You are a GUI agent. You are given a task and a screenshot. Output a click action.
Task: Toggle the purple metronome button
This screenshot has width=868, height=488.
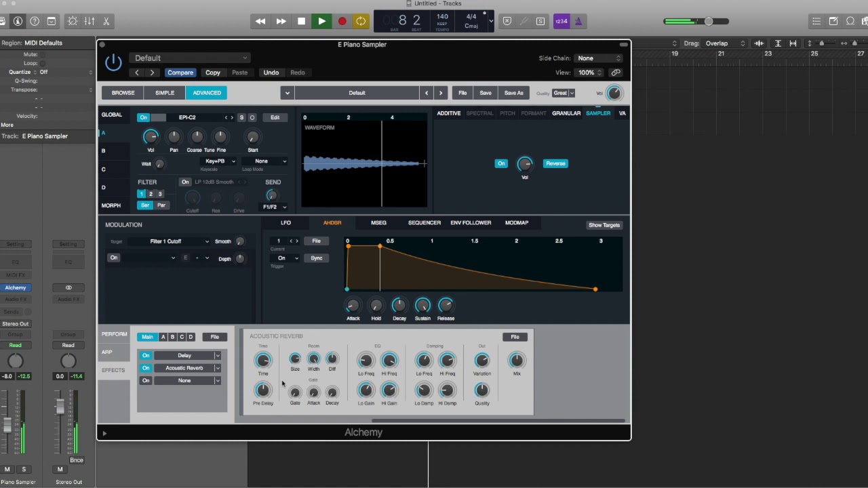click(x=578, y=21)
